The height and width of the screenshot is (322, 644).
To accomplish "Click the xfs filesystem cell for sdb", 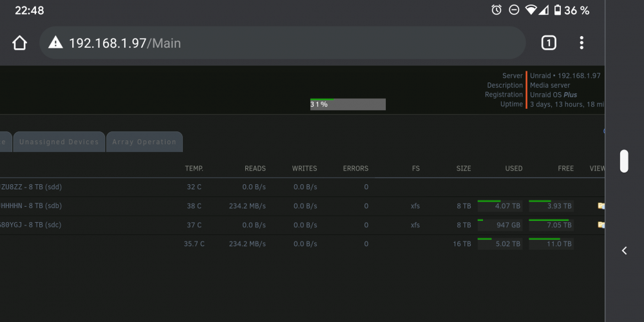I will point(415,206).
